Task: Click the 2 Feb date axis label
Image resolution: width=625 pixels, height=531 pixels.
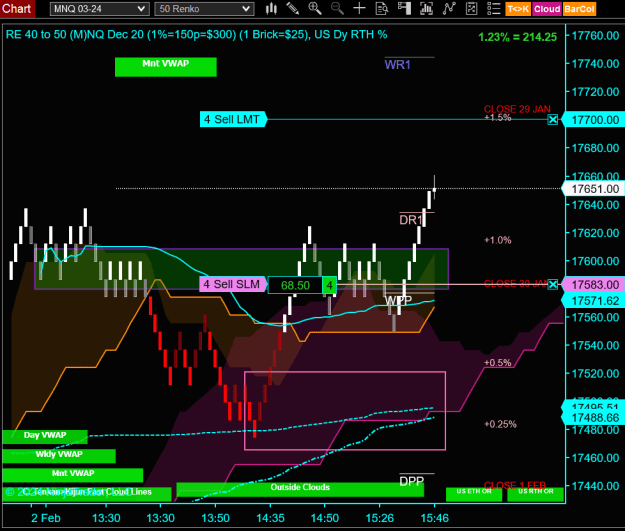Action: point(46,518)
